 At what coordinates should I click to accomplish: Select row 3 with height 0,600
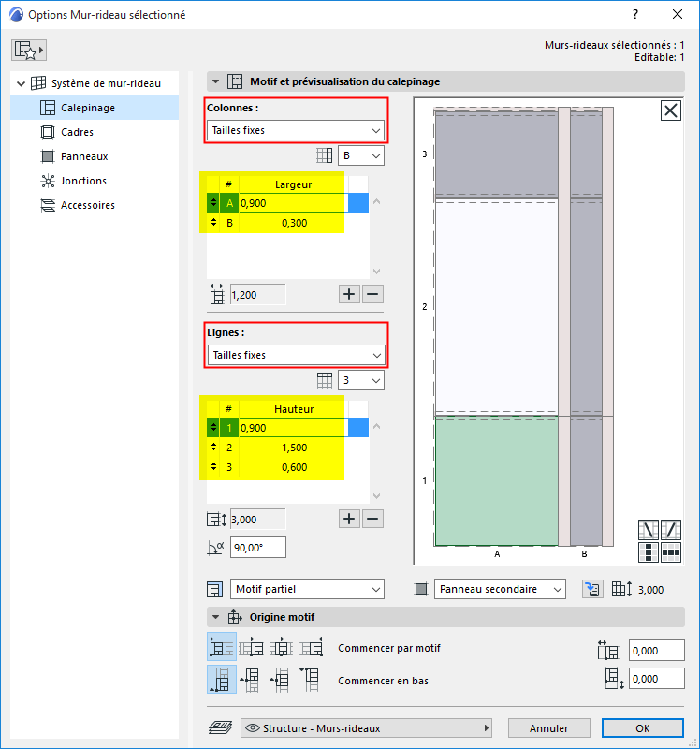(287, 467)
